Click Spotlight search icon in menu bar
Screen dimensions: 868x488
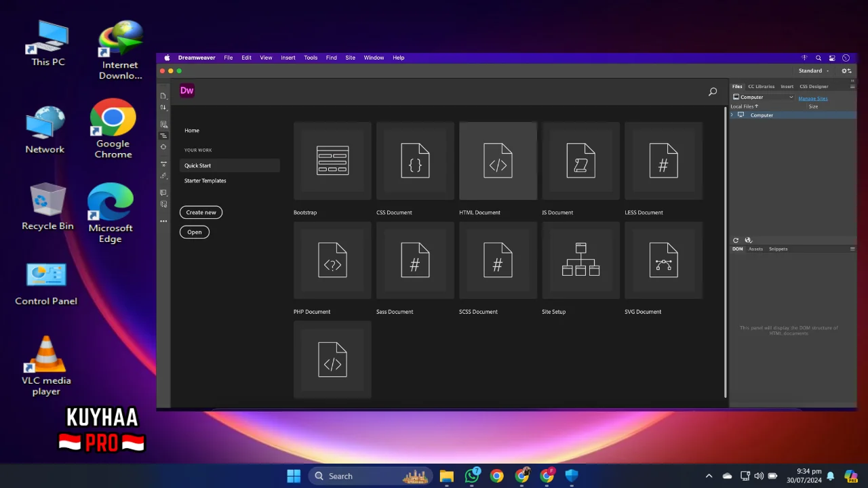coord(818,58)
